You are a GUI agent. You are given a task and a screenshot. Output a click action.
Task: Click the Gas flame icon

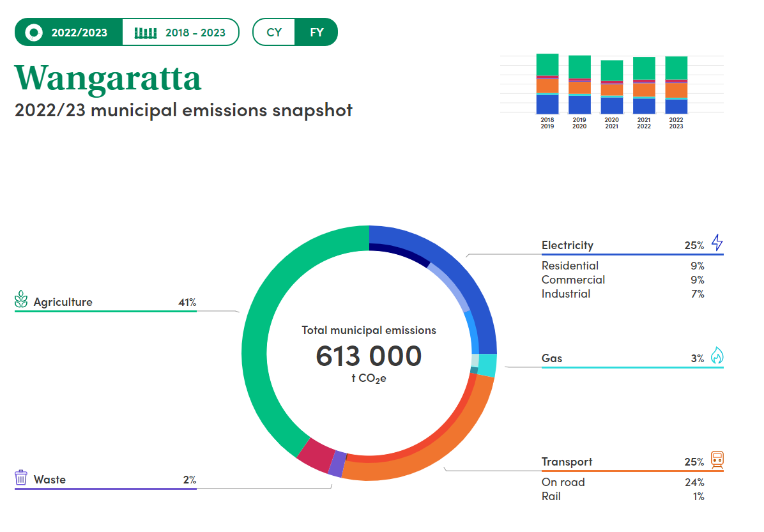click(x=717, y=356)
